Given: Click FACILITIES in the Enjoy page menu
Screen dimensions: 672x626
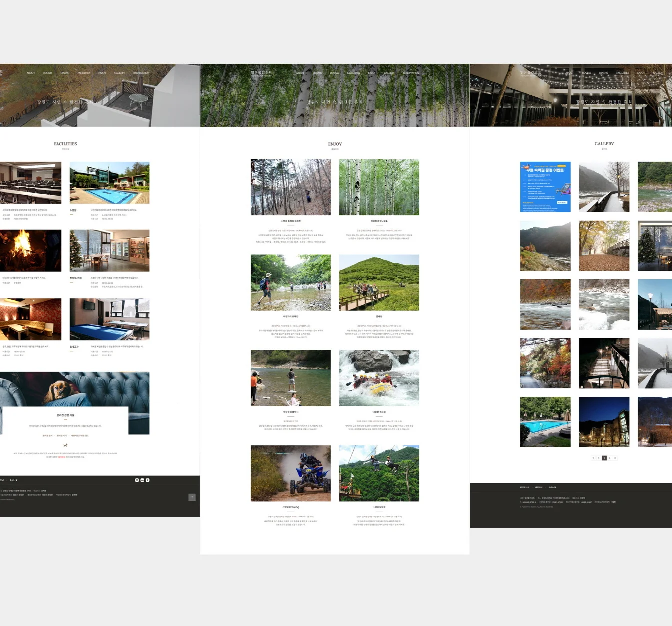Looking at the screenshot, I should click(353, 73).
